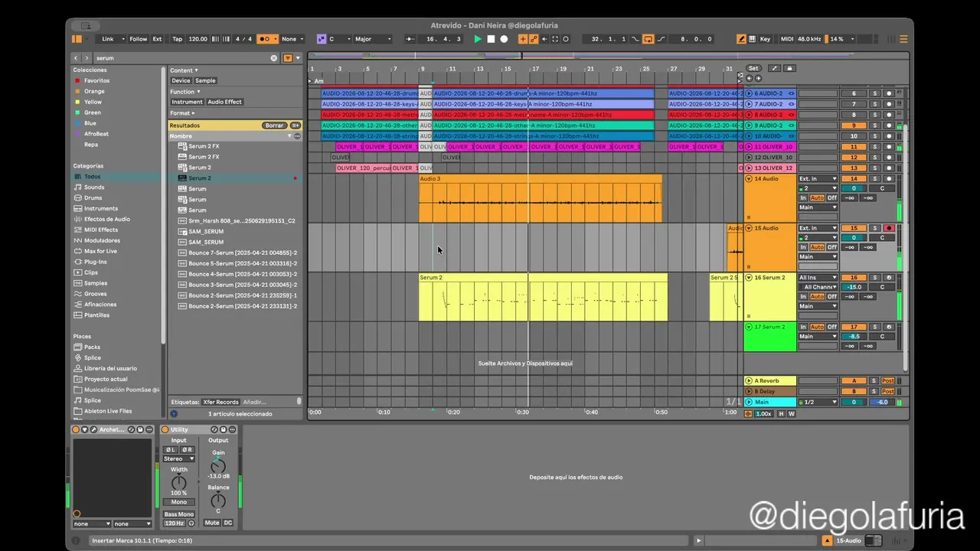Click the Session Record circle button
The image size is (980, 551).
tap(566, 39)
